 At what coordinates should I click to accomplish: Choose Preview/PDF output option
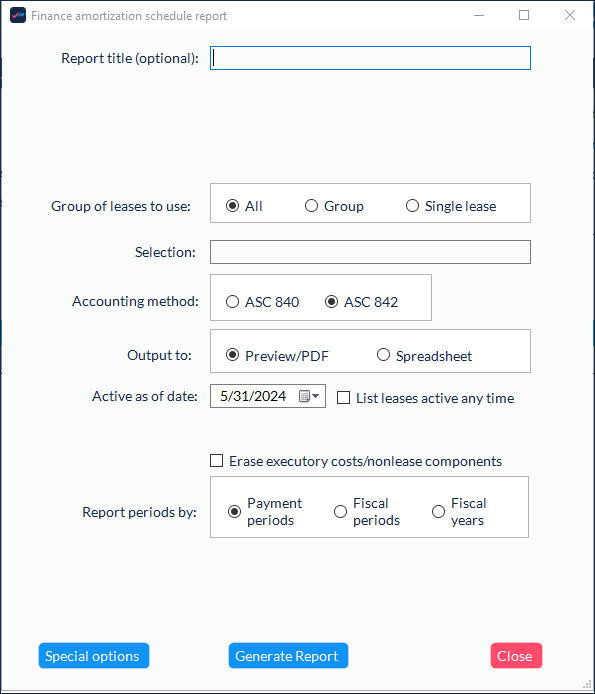click(277, 355)
